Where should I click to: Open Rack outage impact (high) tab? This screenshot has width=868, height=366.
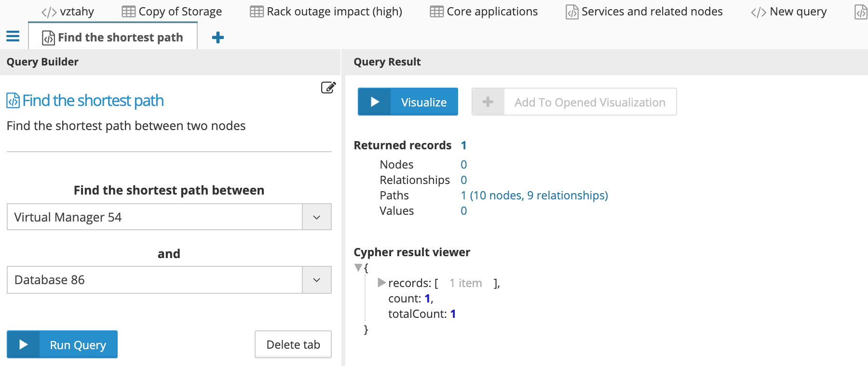click(326, 12)
